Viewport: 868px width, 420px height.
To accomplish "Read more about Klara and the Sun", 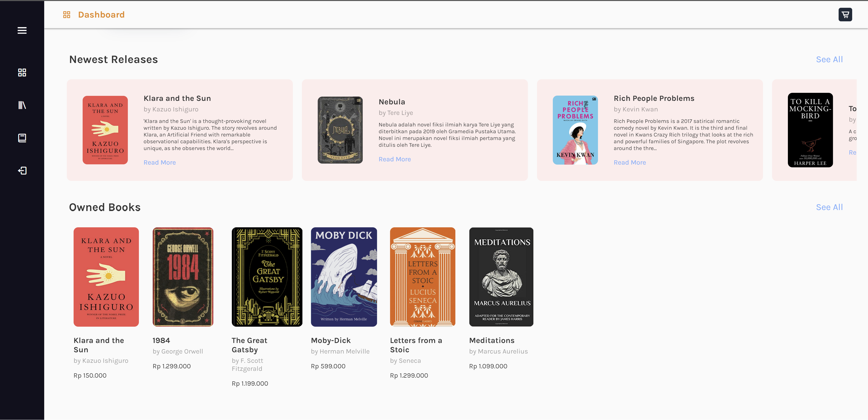I will (x=160, y=163).
